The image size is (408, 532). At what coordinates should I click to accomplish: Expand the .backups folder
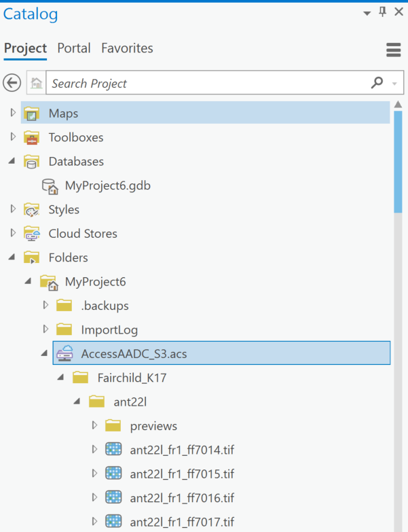click(45, 304)
